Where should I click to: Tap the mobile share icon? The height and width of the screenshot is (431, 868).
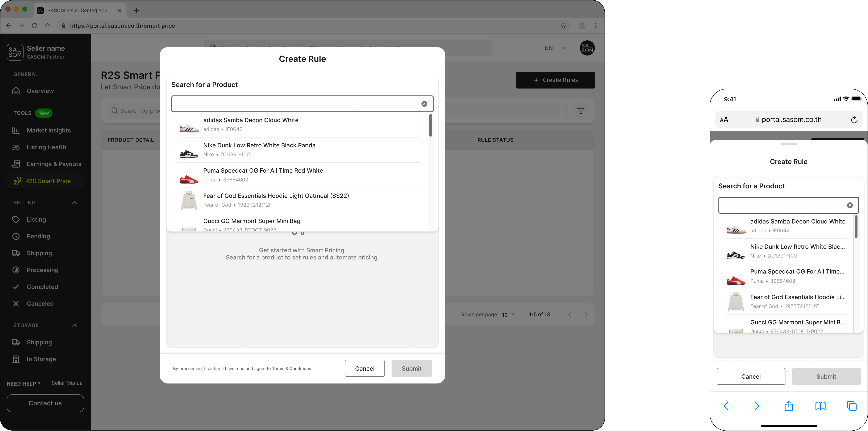pyautogui.click(x=788, y=406)
